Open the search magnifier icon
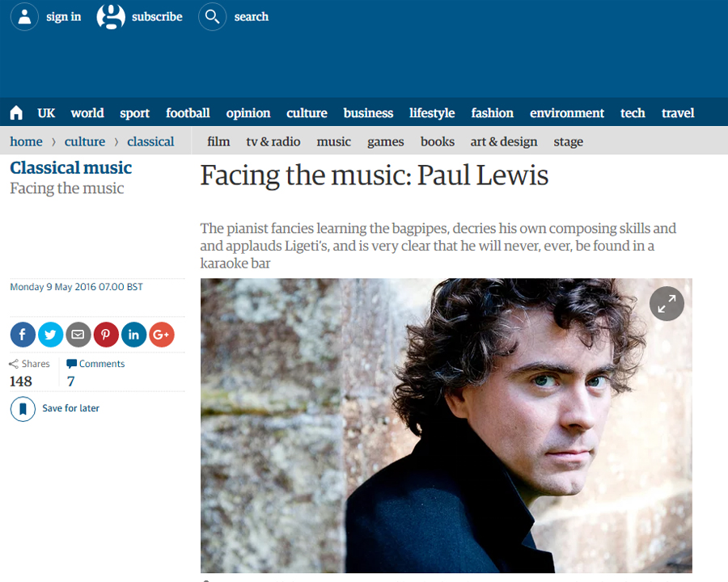Image resolution: width=728 pixels, height=582 pixels. 212,17
